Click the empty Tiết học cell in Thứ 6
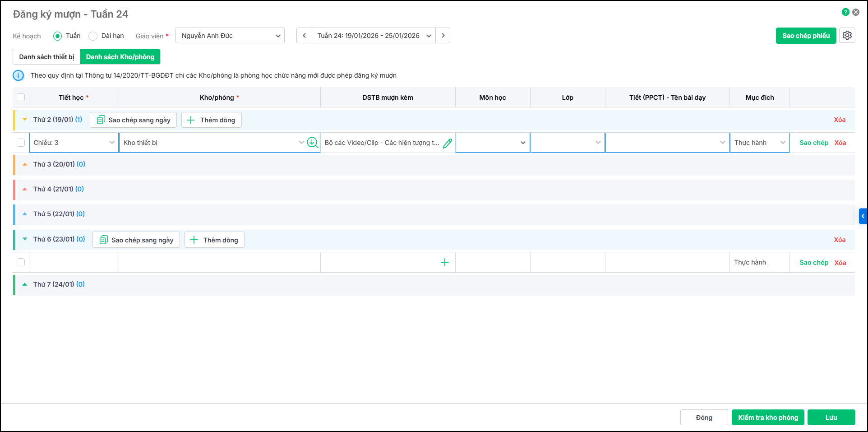Viewport: 868px width, 432px height. tap(74, 262)
